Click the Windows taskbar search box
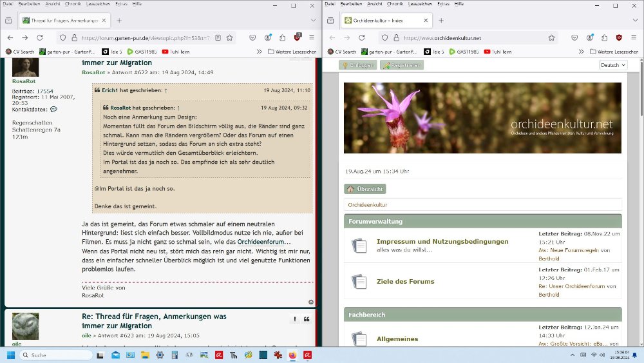This screenshot has height=363, width=644. pos(58,355)
